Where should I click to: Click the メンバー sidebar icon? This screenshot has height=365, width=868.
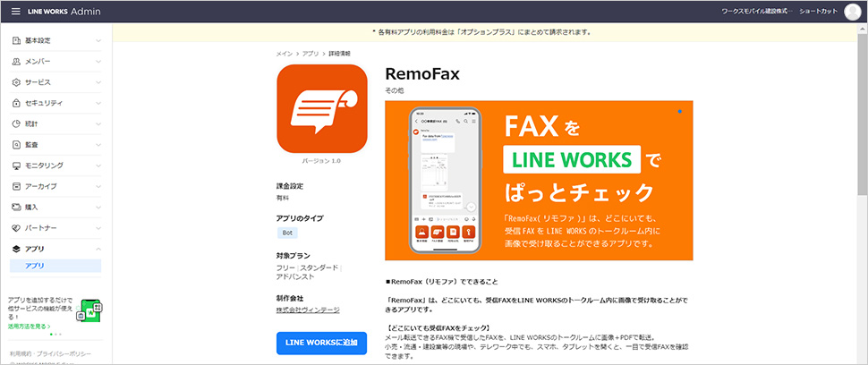pyautogui.click(x=16, y=62)
